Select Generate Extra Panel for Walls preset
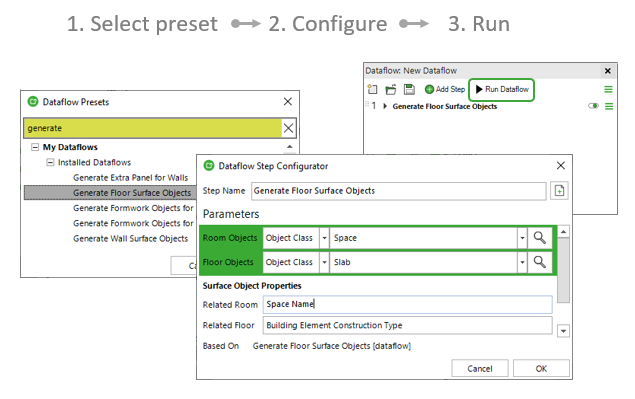 click(130, 178)
